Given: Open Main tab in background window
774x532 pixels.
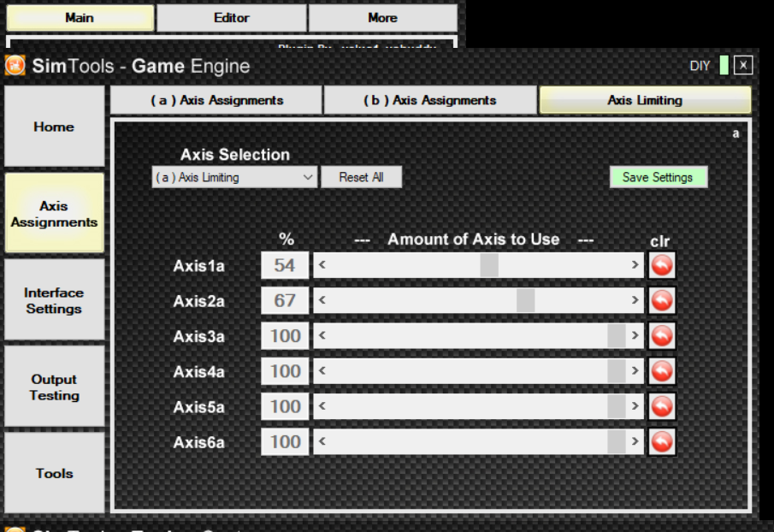Looking at the screenshot, I should [x=80, y=18].
